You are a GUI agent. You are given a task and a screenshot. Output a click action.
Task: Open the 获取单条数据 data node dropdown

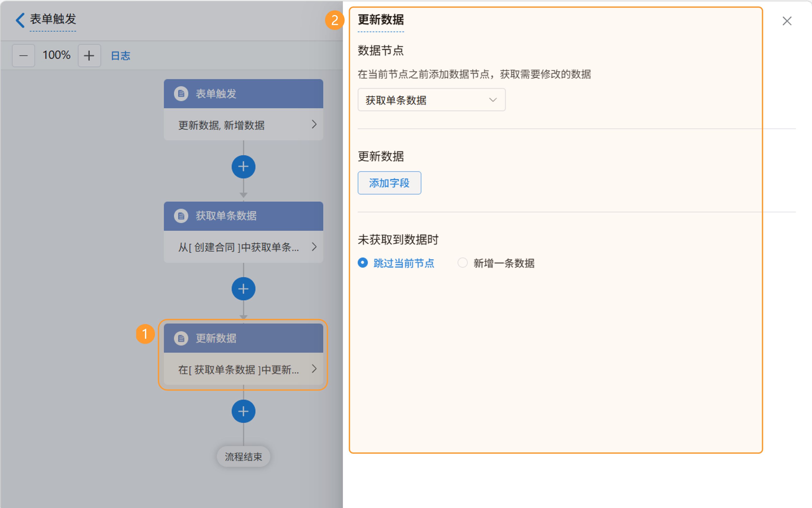(x=431, y=100)
